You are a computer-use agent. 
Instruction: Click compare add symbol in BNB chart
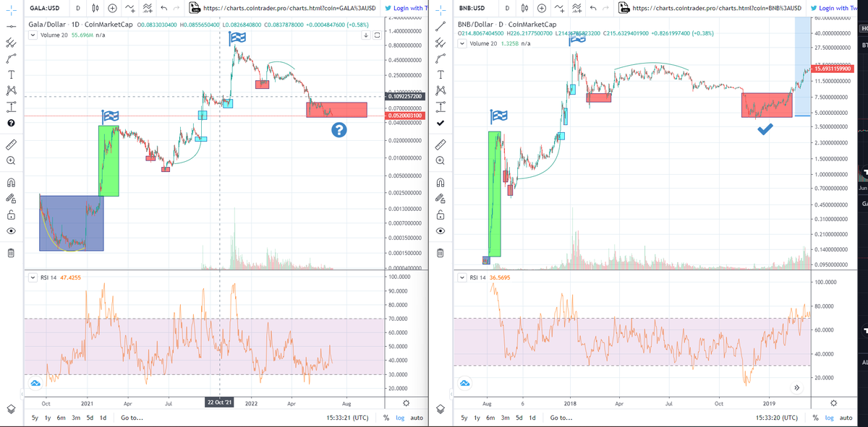[542, 9]
